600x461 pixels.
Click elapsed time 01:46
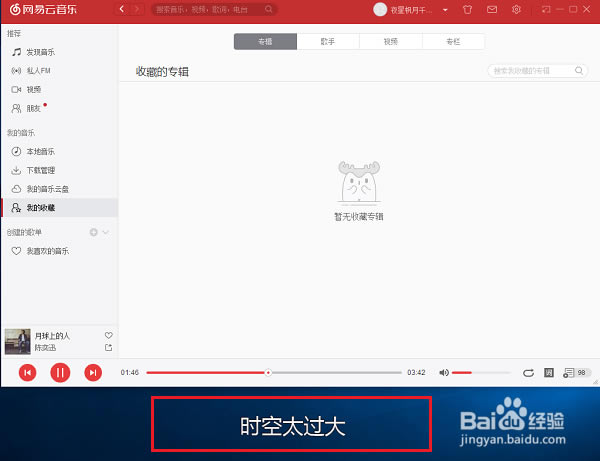(x=130, y=372)
